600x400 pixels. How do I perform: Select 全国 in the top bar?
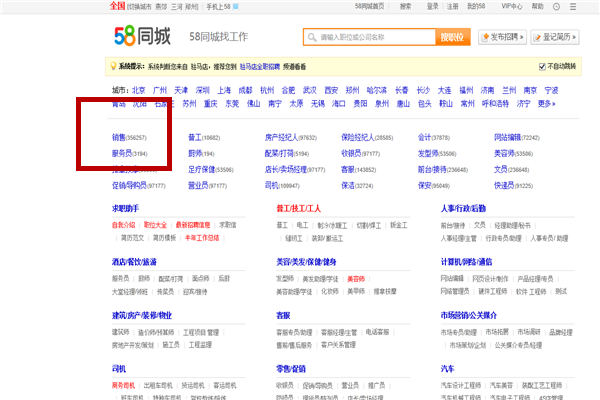[x=117, y=6]
